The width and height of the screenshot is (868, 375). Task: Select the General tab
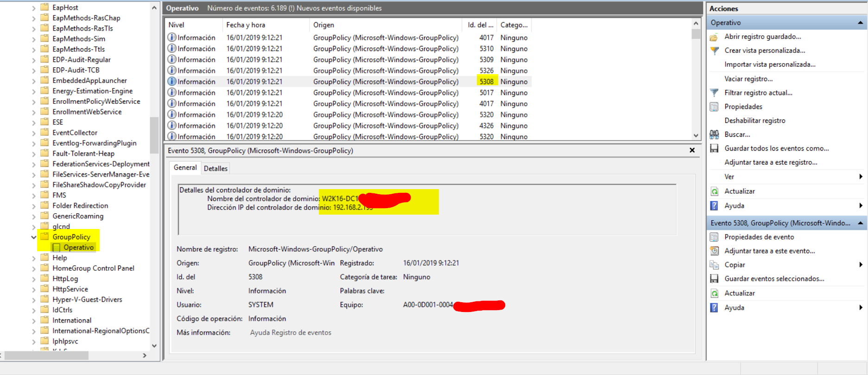coord(185,168)
